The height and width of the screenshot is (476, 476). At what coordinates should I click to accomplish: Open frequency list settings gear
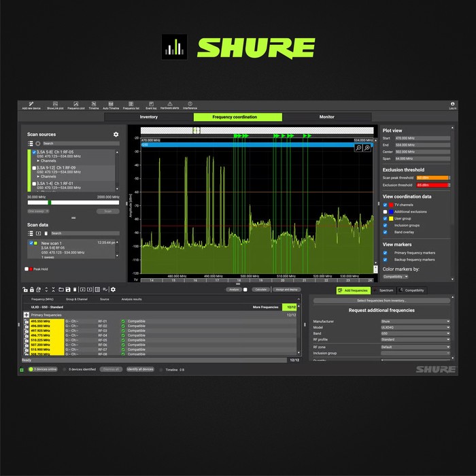pos(113,289)
